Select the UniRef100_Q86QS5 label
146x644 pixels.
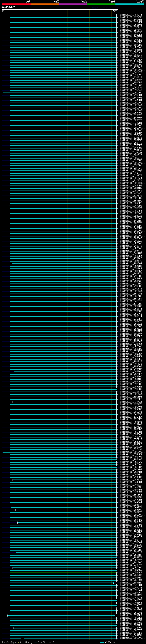(x=131, y=32)
